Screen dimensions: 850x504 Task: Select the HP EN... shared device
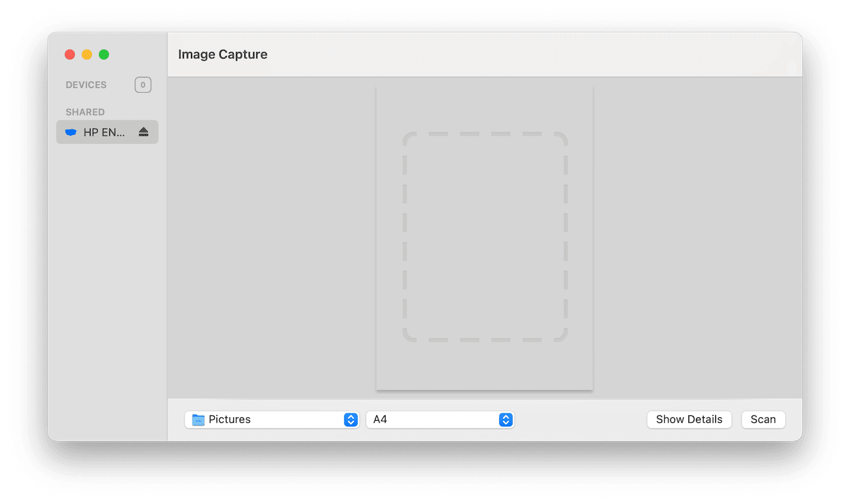click(x=105, y=132)
